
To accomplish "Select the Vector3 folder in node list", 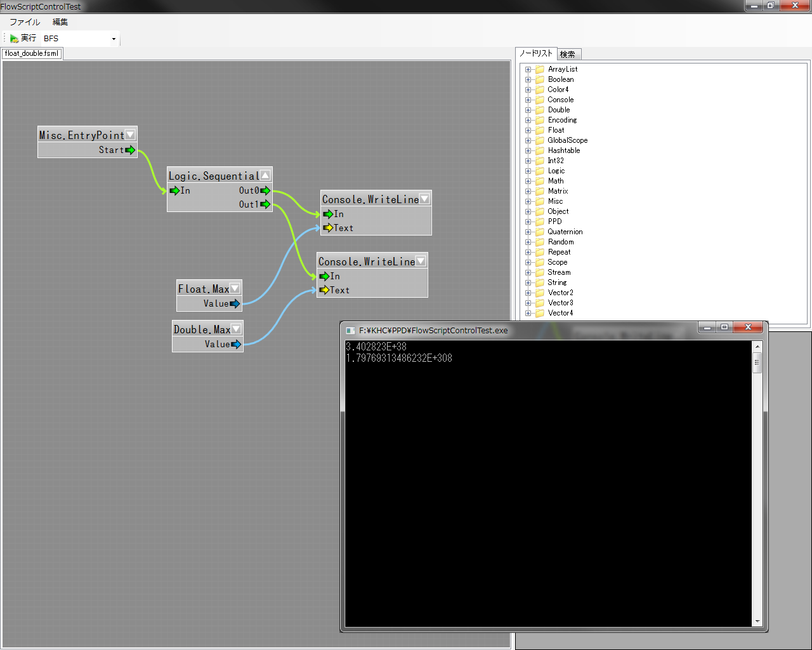I will (560, 303).
